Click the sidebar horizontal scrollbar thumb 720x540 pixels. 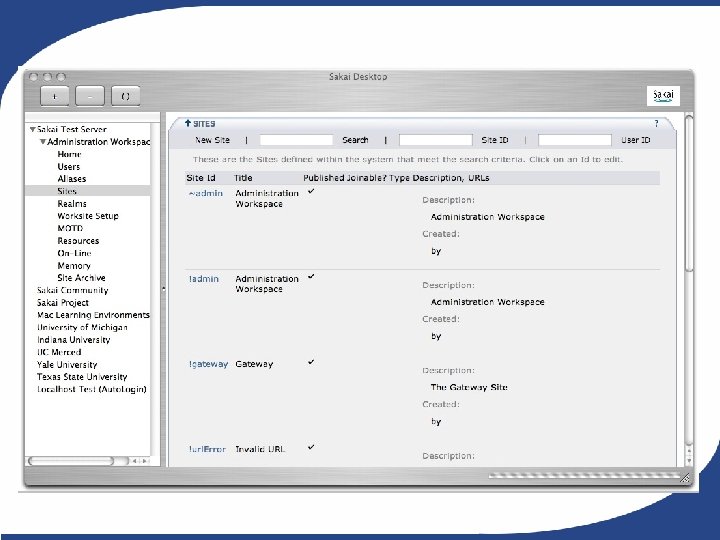point(71,461)
